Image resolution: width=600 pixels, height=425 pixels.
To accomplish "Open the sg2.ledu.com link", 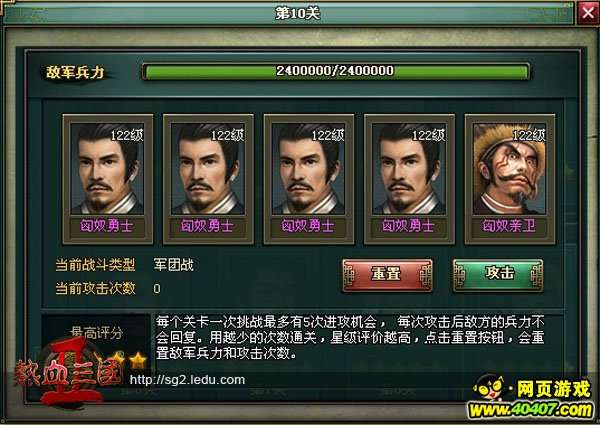I will (187, 380).
